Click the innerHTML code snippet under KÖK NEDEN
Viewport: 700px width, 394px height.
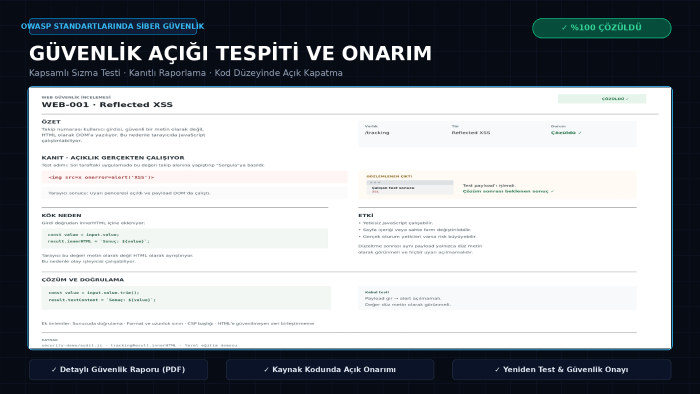click(x=185, y=238)
